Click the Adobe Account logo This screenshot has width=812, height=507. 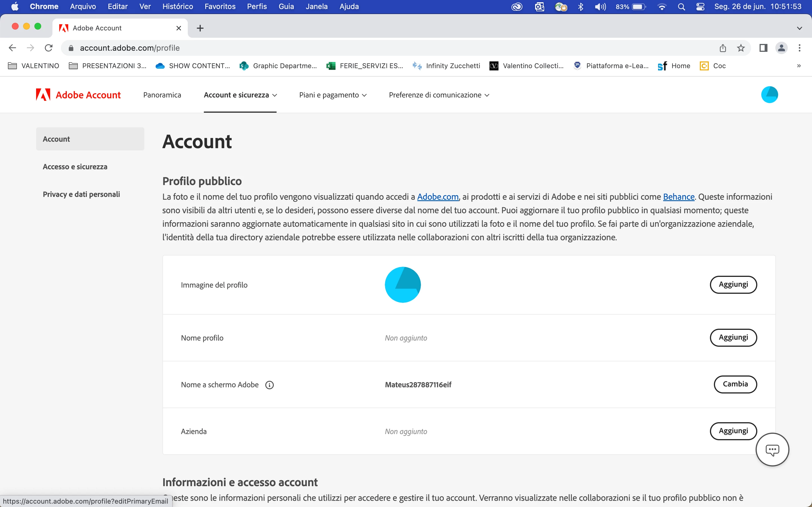(x=78, y=95)
